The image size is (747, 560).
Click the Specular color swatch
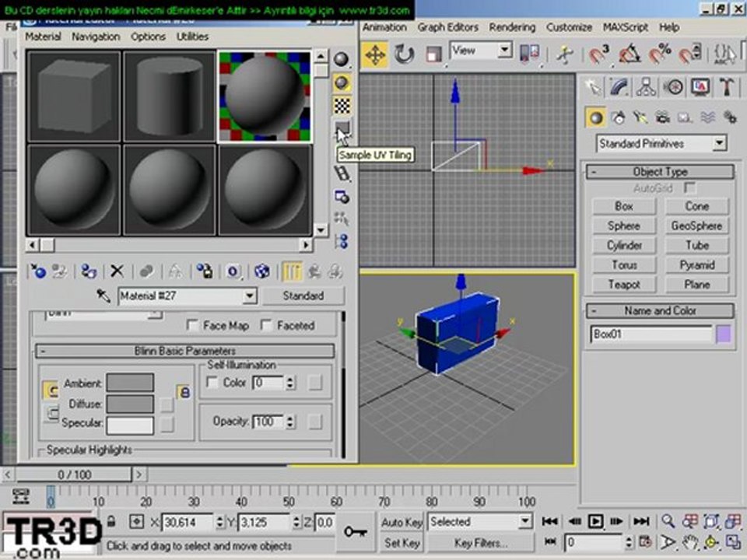pyautogui.click(x=130, y=425)
